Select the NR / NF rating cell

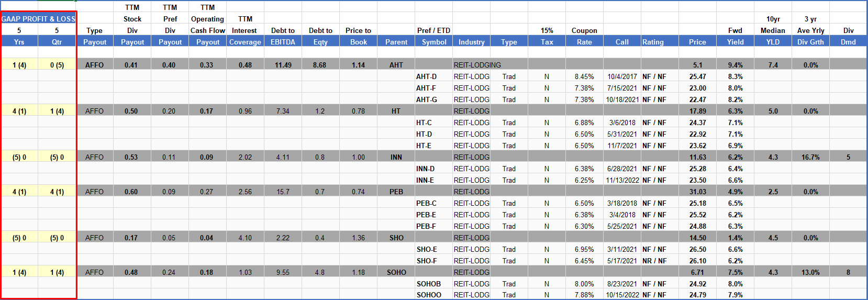[654, 261]
